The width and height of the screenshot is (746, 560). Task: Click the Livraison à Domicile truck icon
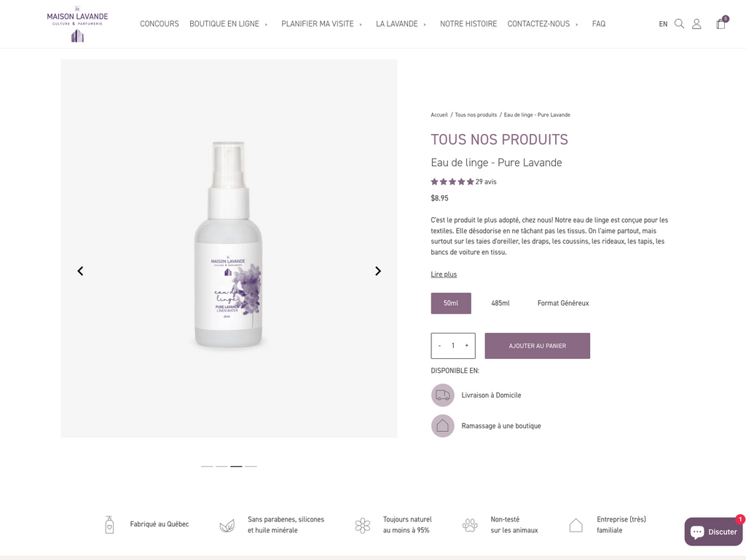point(442,395)
